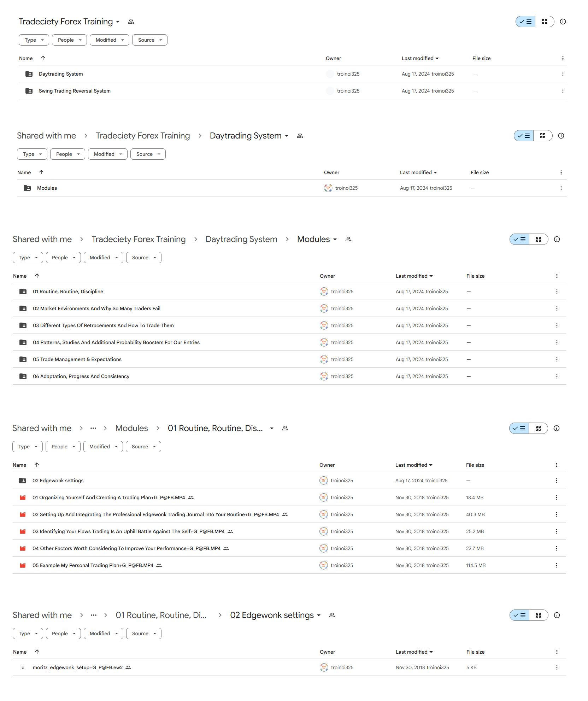Open the 02 Edgewonk settings title dropdown menu

pyautogui.click(x=319, y=615)
